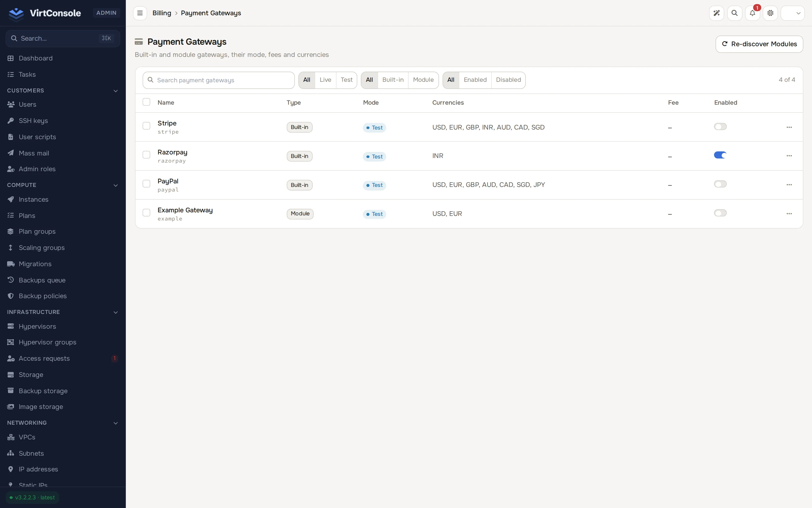Image resolution: width=812 pixels, height=508 pixels.
Task: Filter gateways by Live mode
Action: pyautogui.click(x=325, y=80)
